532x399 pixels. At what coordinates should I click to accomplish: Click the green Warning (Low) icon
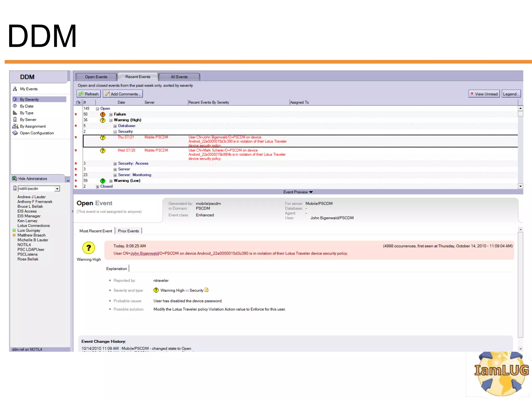[103, 181]
